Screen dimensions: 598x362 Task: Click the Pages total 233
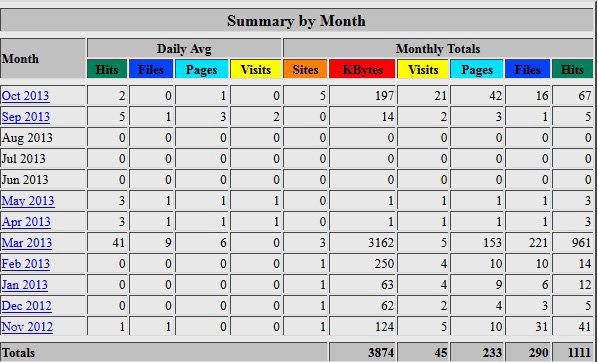click(x=492, y=352)
